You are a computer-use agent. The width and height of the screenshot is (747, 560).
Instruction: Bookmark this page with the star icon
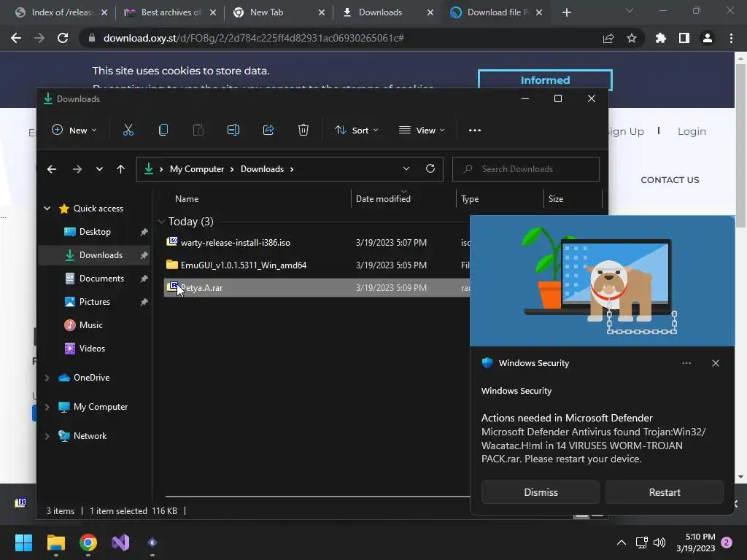pos(632,38)
